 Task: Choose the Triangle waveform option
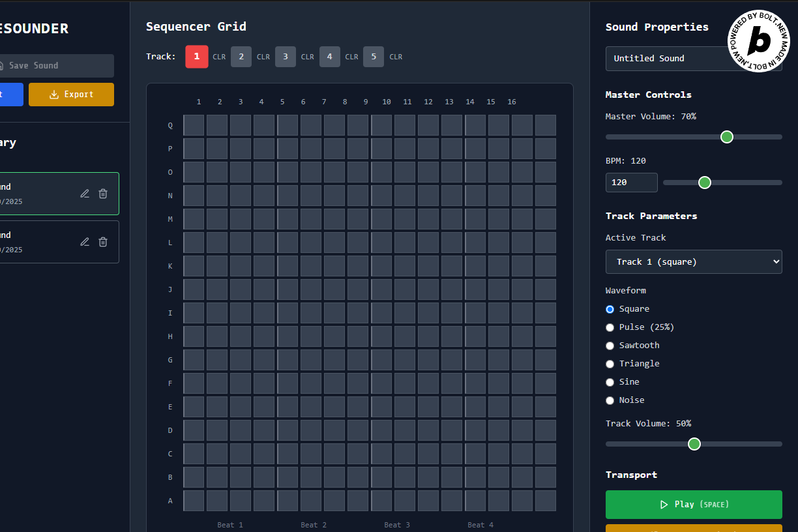click(x=632, y=364)
